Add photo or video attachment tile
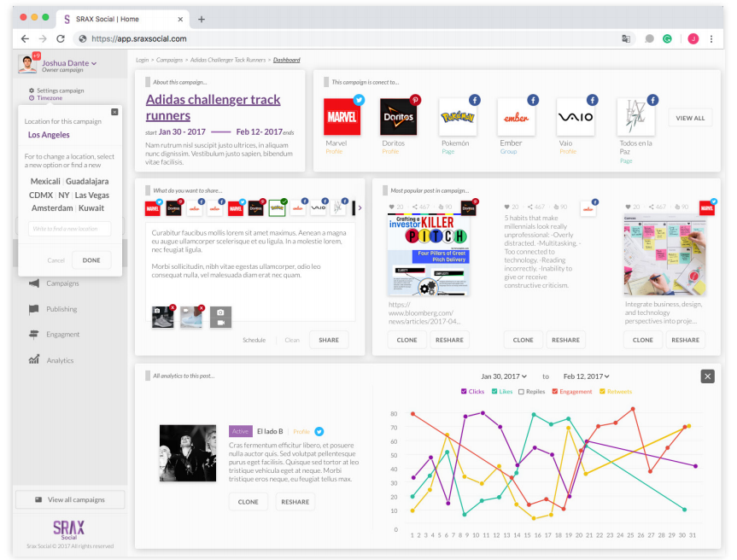The image size is (737, 560). (220, 317)
